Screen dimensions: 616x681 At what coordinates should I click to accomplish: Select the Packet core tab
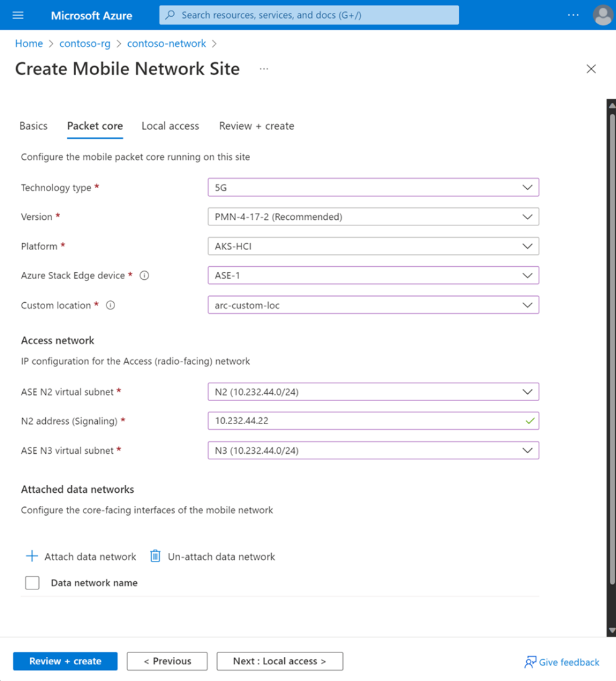pyautogui.click(x=95, y=126)
